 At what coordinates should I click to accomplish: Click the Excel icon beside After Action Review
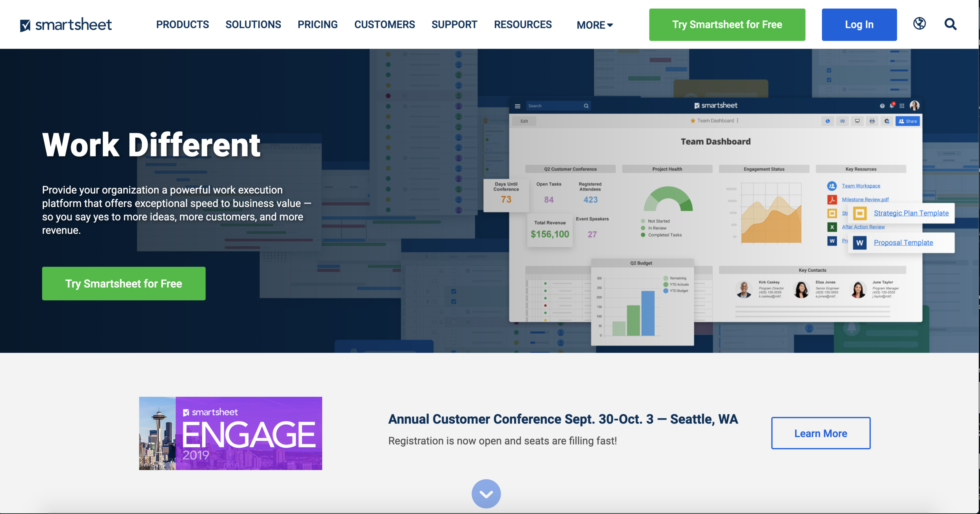(x=832, y=227)
